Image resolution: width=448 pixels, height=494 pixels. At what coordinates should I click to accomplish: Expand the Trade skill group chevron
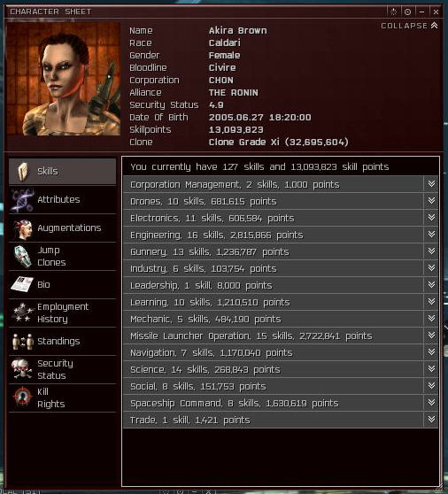(431, 420)
